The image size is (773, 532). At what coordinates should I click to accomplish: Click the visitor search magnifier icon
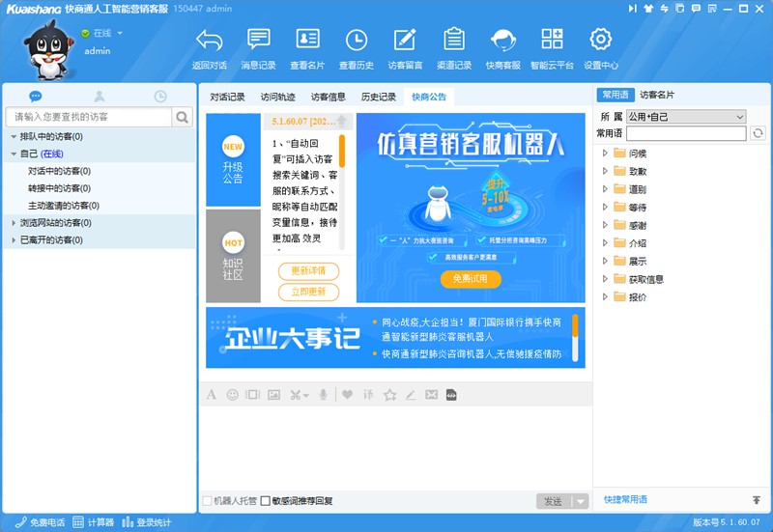pyautogui.click(x=183, y=117)
